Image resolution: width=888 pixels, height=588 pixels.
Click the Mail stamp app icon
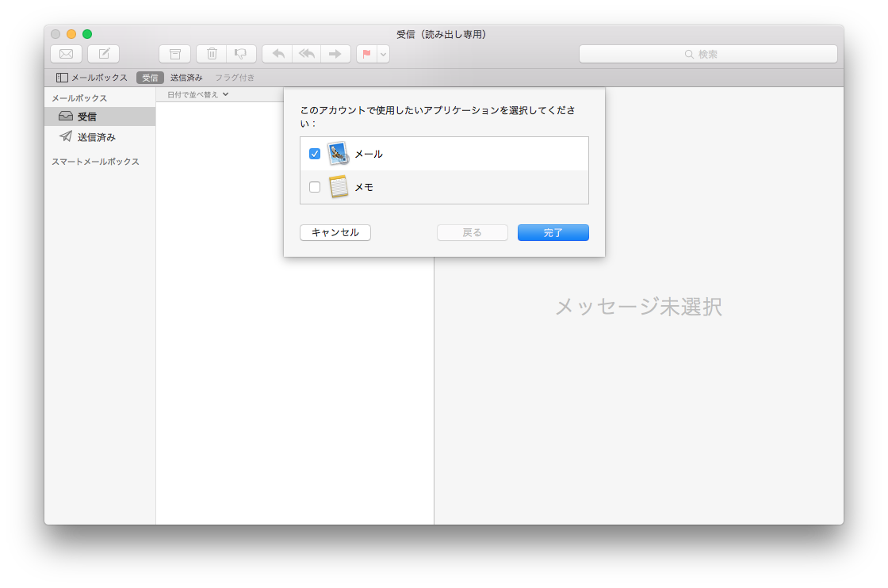(x=338, y=154)
